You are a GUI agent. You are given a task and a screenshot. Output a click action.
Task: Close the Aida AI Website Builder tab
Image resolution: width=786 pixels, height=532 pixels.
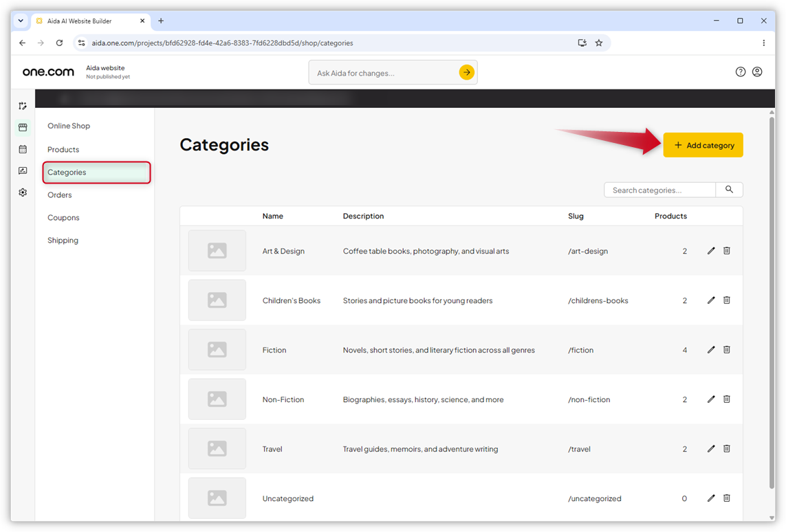(x=142, y=21)
